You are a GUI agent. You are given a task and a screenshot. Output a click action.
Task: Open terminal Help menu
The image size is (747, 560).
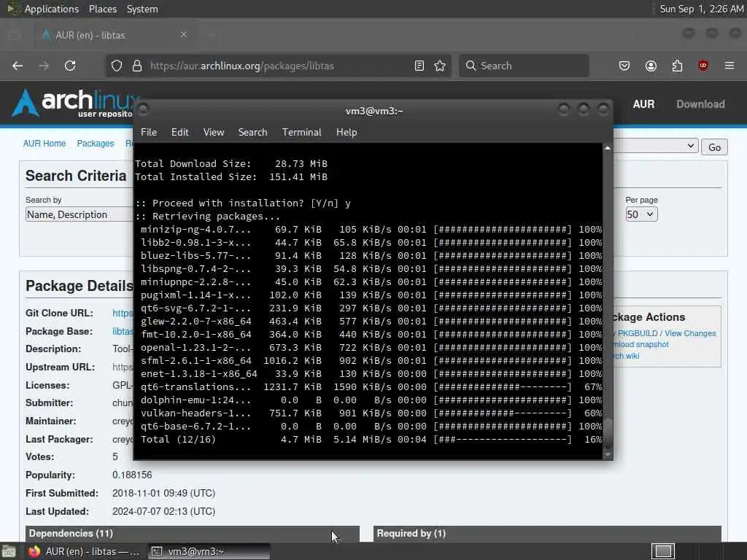pyautogui.click(x=347, y=133)
